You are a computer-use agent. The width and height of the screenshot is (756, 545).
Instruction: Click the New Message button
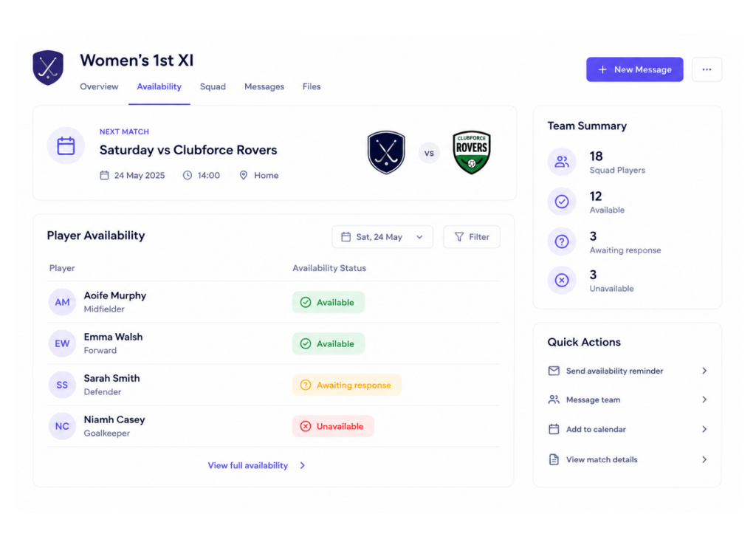click(x=634, y=69)
